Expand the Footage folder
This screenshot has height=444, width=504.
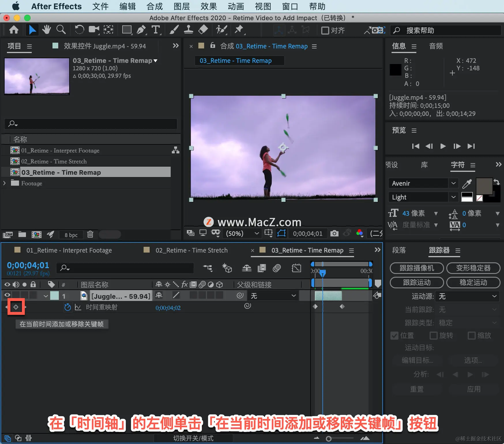[x=4, y=183]
